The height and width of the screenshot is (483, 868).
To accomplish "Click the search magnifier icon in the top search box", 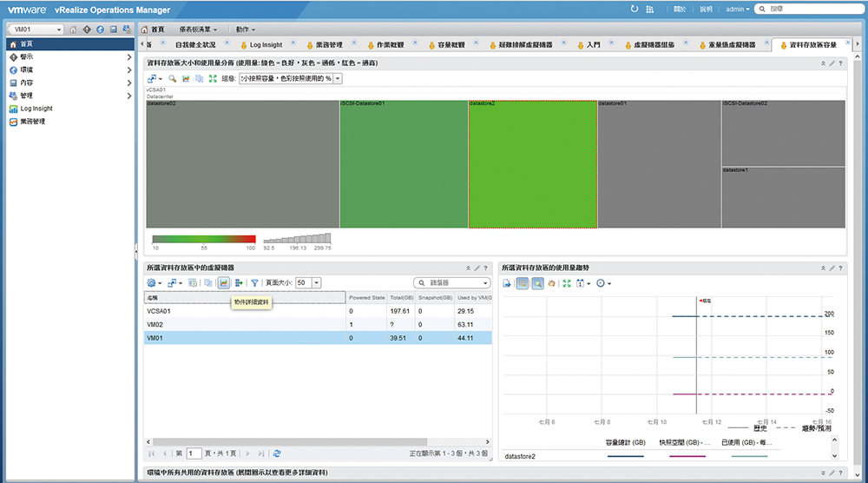I will coord(762,9).
